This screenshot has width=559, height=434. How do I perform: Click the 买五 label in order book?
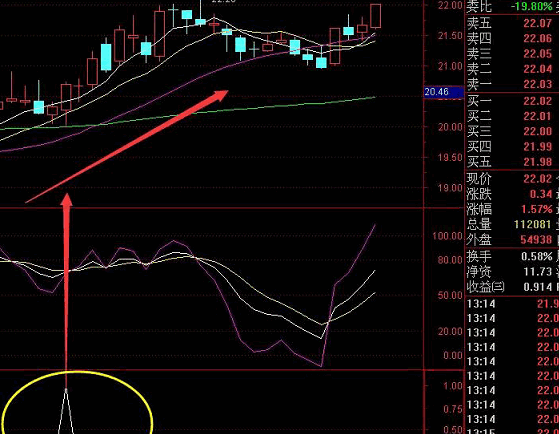(x=479, y=162)
